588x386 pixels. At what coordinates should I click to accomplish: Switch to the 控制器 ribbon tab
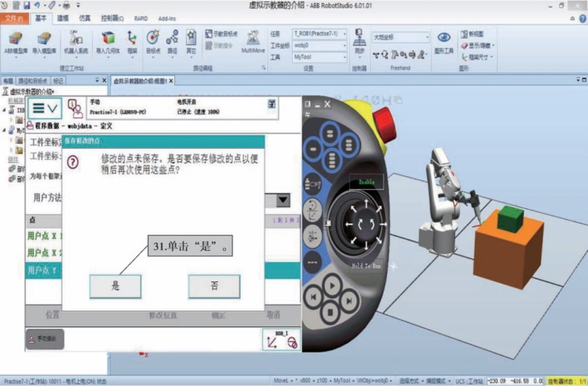click(112, 18)
